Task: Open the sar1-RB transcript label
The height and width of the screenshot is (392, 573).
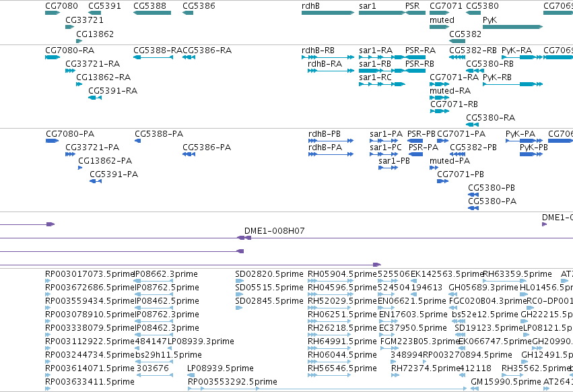Action: click(375, 64)
